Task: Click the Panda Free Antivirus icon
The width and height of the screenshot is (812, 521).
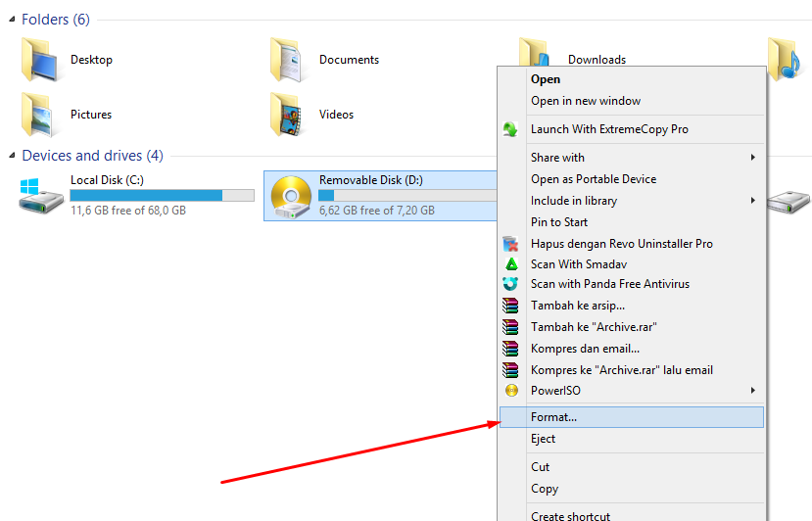Action: coord(510,284)
